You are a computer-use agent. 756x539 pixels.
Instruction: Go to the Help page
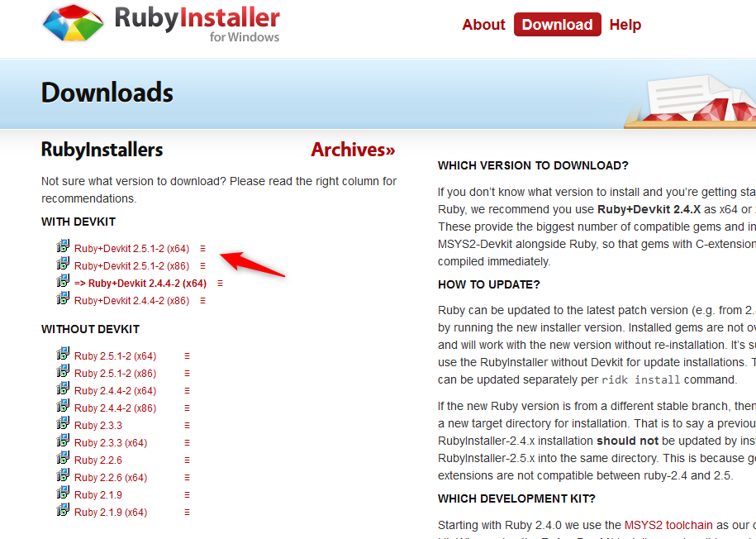click(x=625, y=25)
